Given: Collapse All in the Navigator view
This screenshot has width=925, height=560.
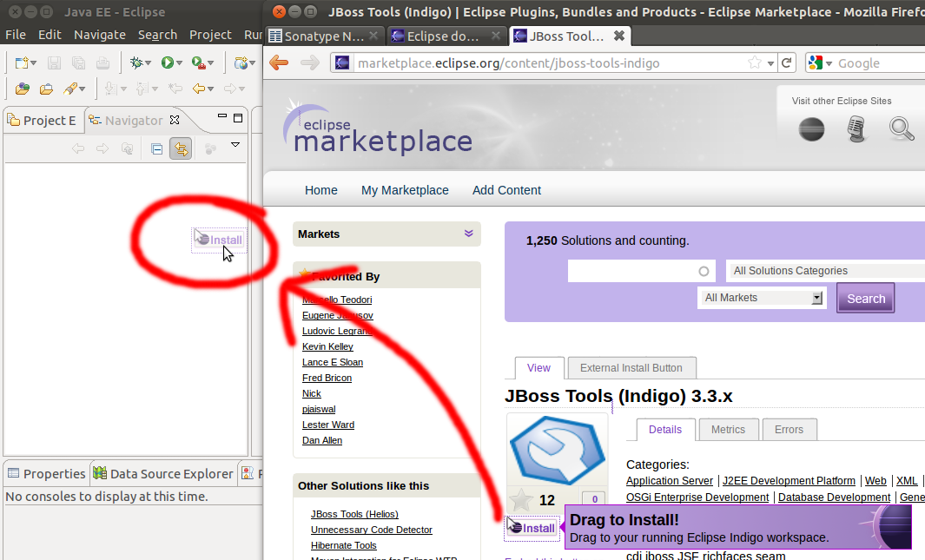Looking at the screenshot, I should coord(156,148).
